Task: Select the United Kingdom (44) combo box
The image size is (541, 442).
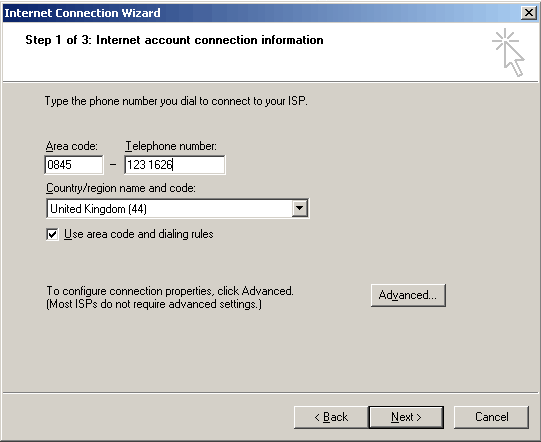Action: click(177, 208)
